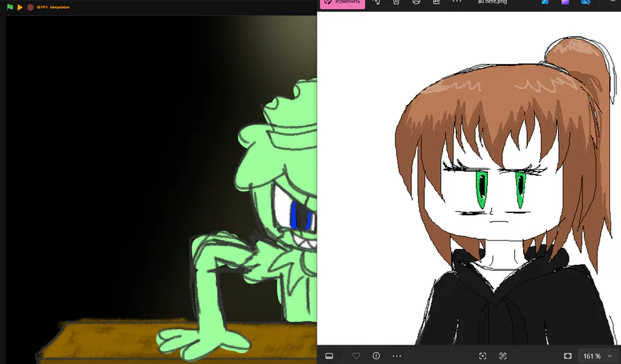Click the Interpolation label
Viewport: 621px width, 364px height.
tap(60, 7)
